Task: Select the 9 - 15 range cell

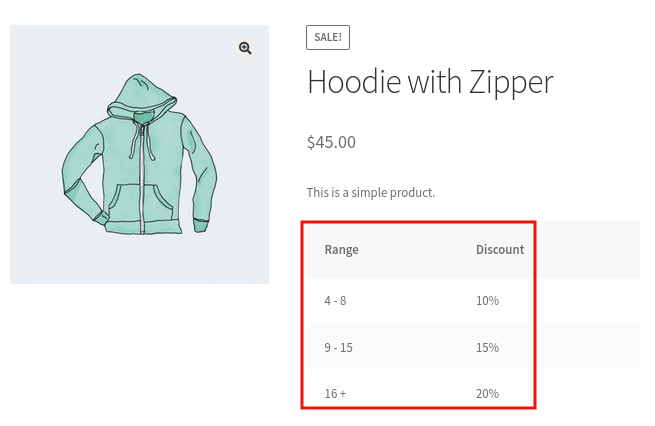Action: [338, 347]
